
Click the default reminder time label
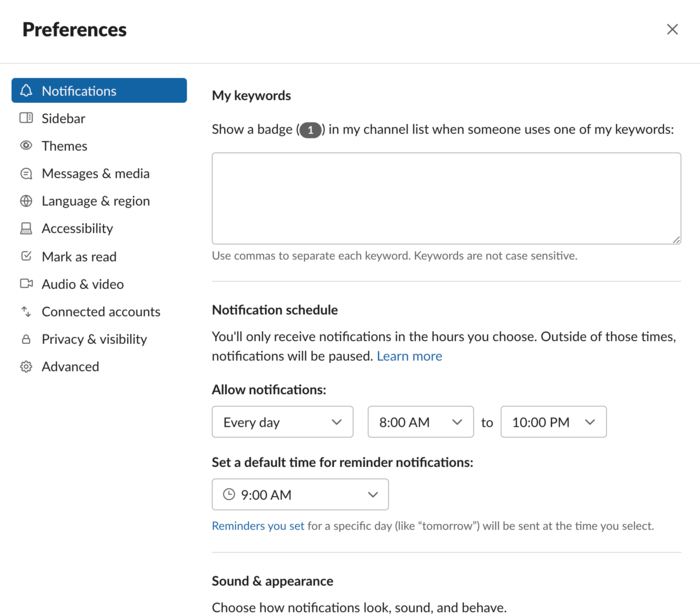pyautogui.click(x=342, y=462)
